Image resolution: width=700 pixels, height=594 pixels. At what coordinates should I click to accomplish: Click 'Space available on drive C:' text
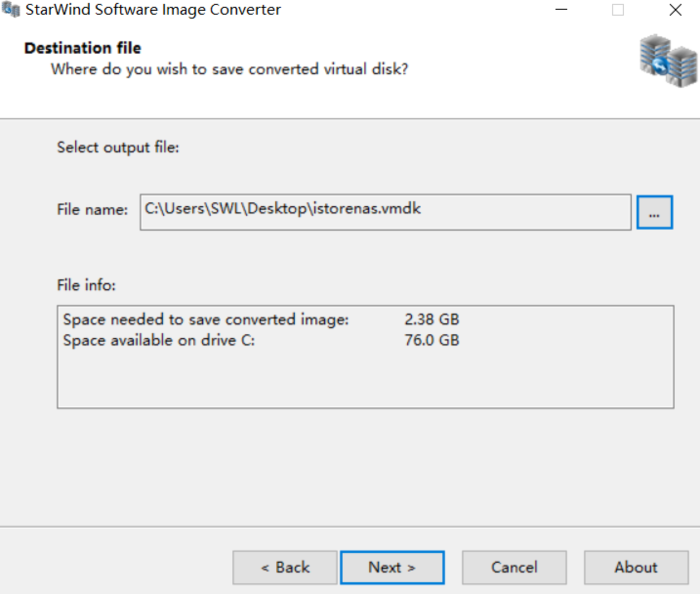pyautogui.click(x=159, y=340)
